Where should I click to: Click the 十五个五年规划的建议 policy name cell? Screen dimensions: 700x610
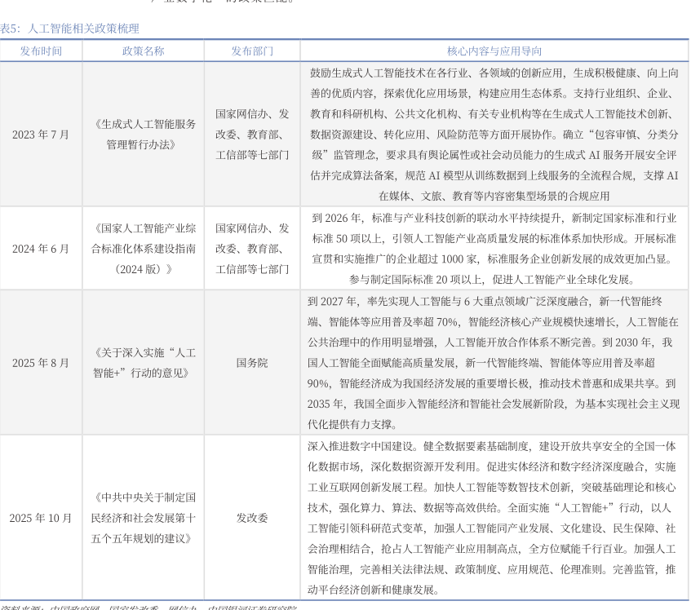point(144,518)
